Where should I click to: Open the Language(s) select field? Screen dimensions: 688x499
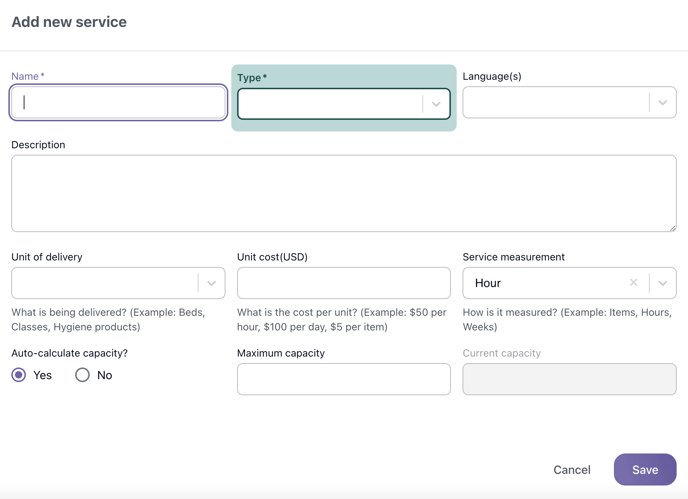(555, 102)
